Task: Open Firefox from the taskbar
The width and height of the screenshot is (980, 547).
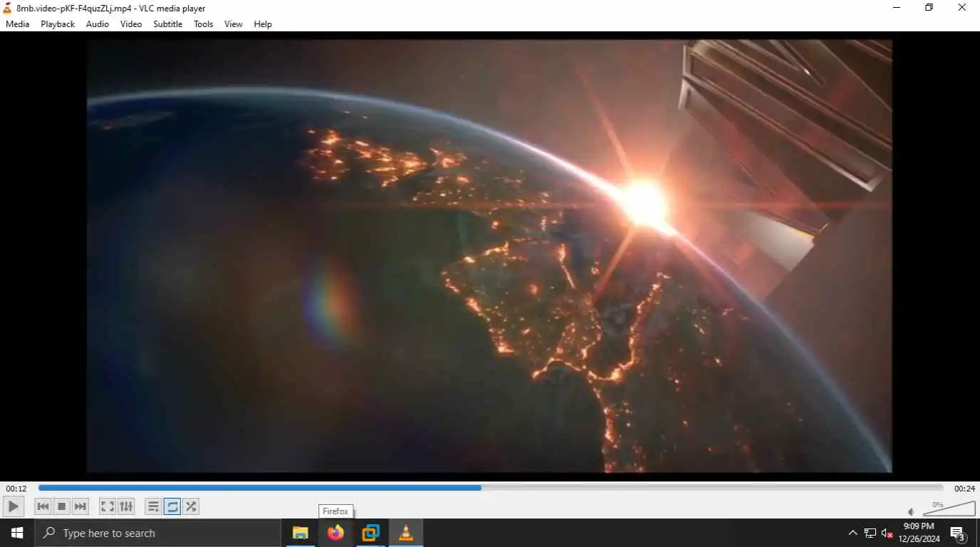Action: (335, 533)
